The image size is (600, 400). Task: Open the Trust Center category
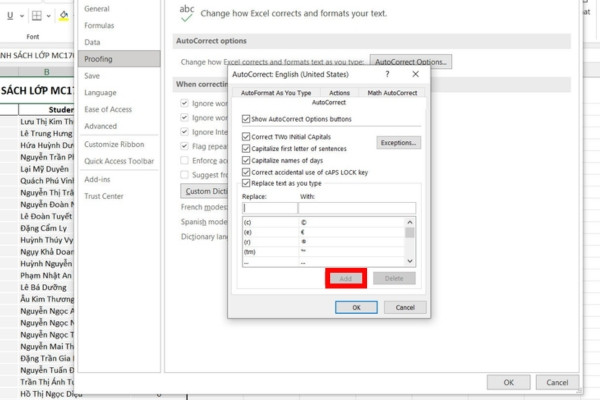(119, 196)
